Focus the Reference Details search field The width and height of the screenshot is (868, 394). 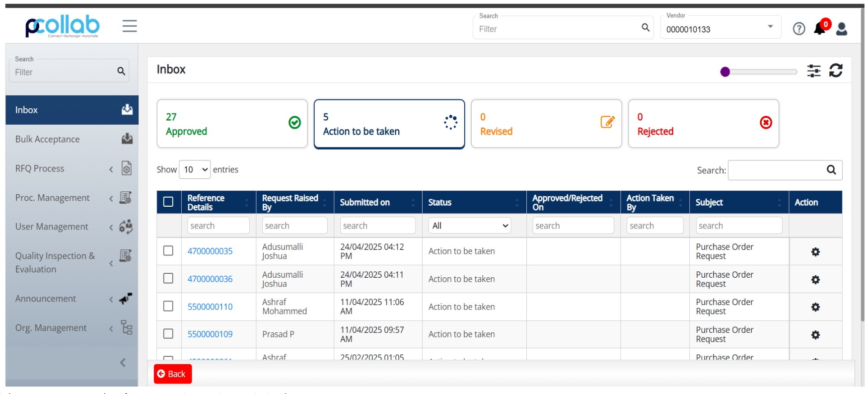(218, 226)
